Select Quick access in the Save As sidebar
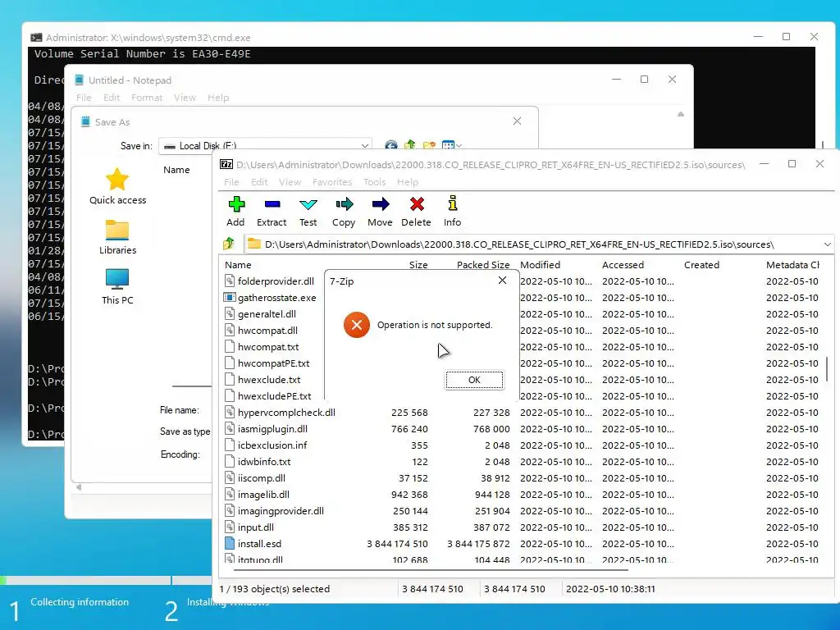The width and height of the screenshot is (840, 630). click(x=117, y=186)
